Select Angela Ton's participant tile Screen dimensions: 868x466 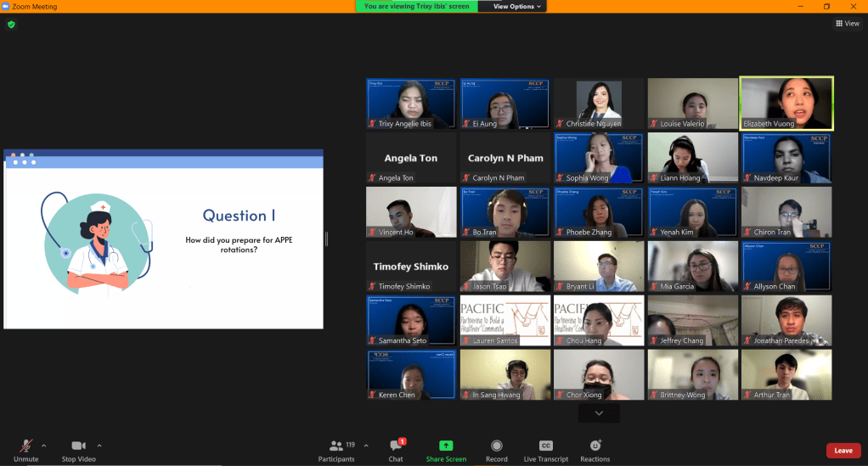411,158
